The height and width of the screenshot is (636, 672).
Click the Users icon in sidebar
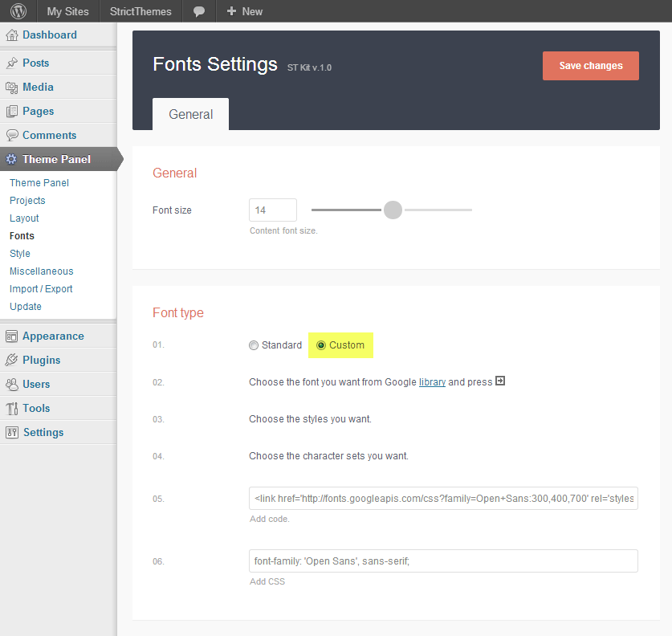click(x=12, y=385)
